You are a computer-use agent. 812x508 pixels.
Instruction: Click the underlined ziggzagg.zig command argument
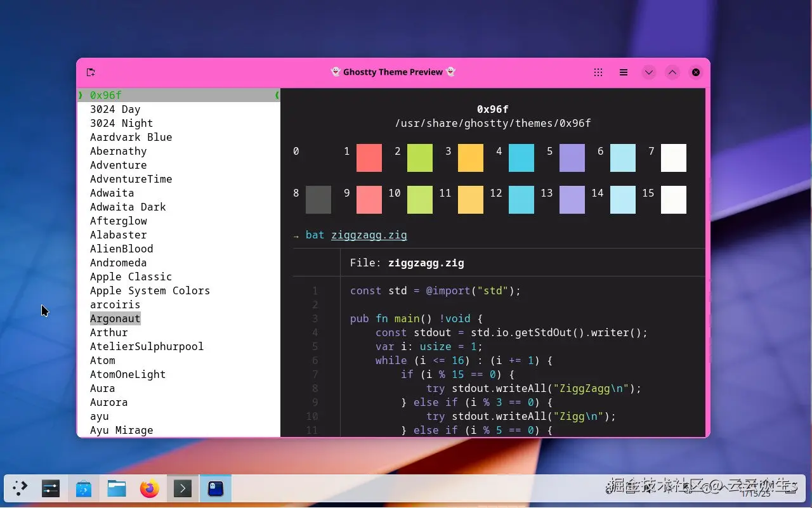click(369, 235)
